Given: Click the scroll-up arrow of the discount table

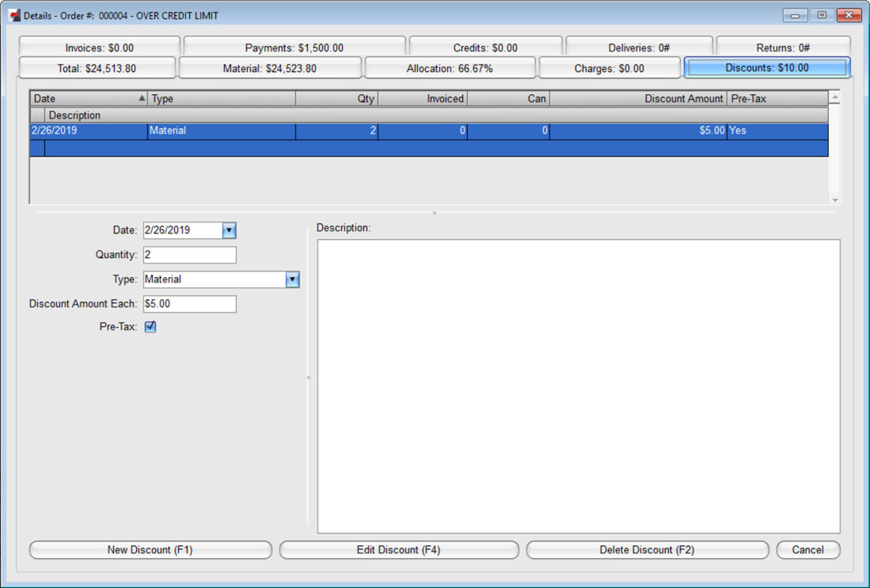Looking at the screenshot, I should [x=834, y=97].
